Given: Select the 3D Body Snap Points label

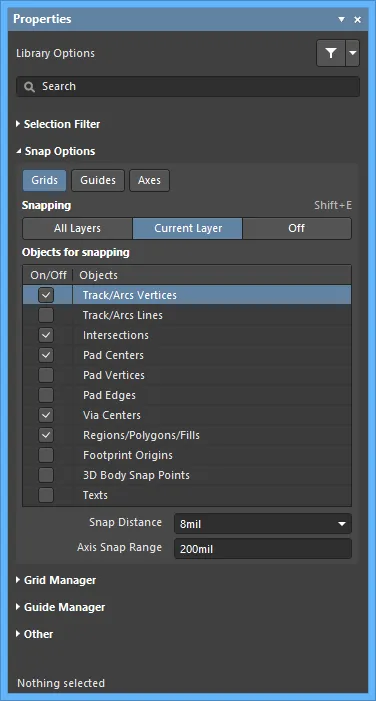Looking at the screenshot, I should [136, 475].
